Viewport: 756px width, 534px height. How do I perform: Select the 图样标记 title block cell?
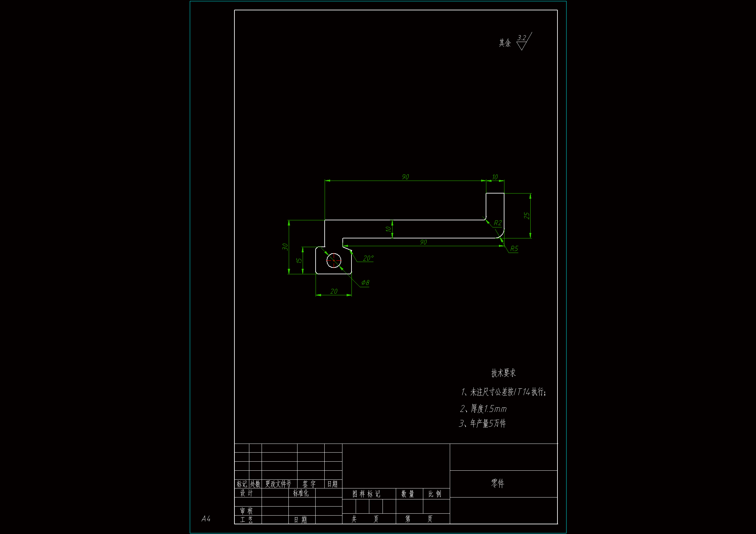[366, 494]
